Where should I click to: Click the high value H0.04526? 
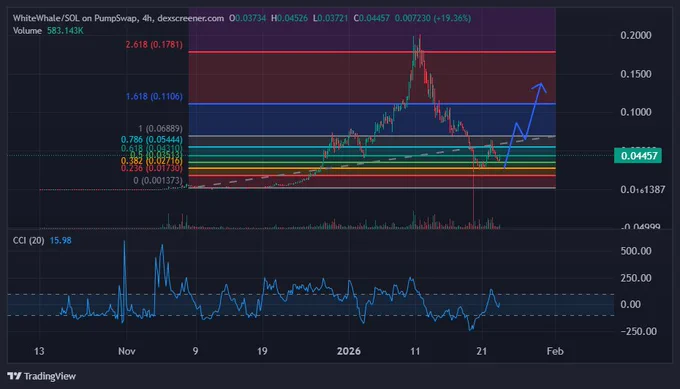[289, 18]
